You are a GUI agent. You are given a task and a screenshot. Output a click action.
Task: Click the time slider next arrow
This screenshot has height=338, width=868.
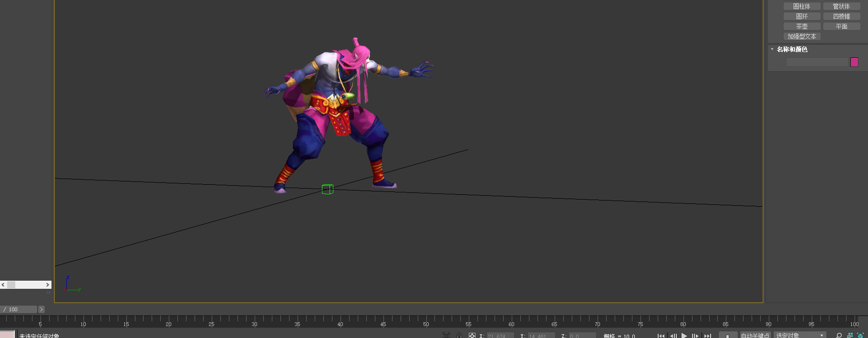[x=41, y=309]
